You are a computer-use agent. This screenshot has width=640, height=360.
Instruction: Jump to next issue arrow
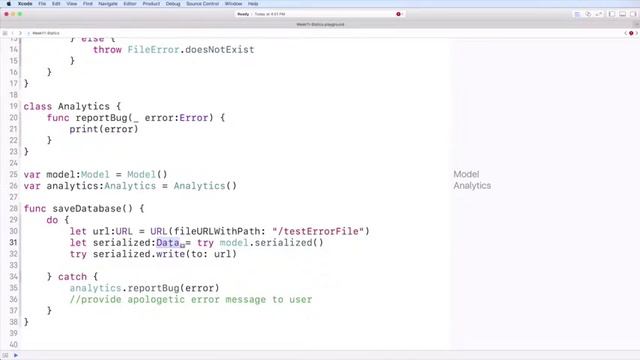point(636,33)
